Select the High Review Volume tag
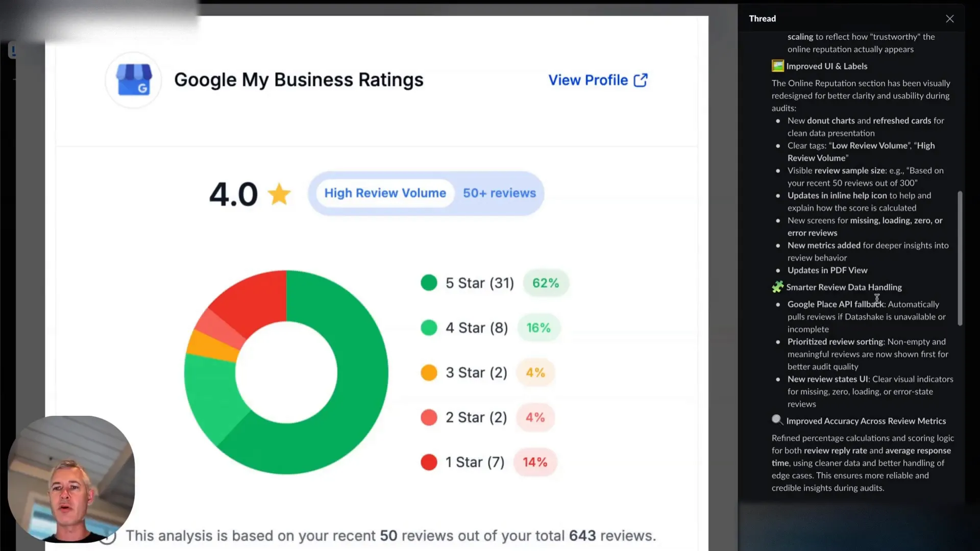This screenshot has height=551, width=980. pos(385,193)
